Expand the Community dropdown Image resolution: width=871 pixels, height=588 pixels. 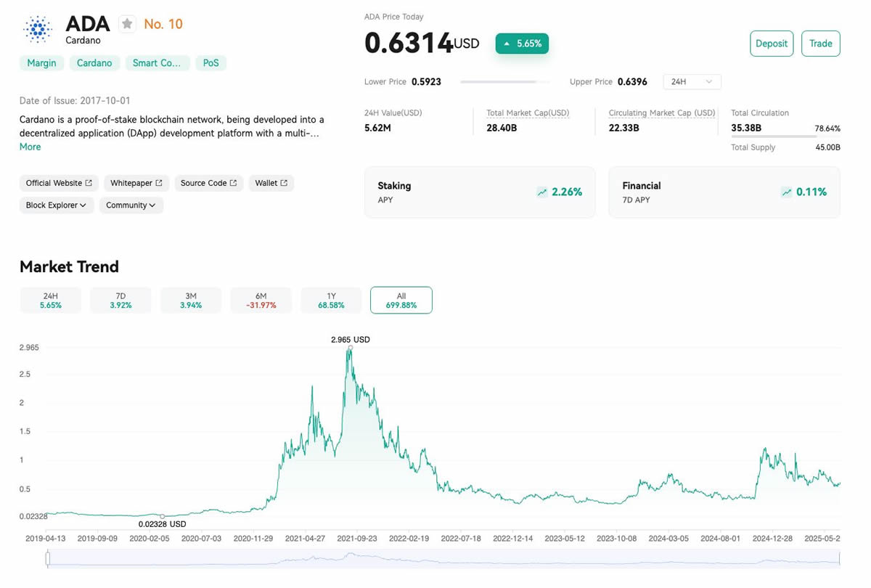(x=131, y=205)
